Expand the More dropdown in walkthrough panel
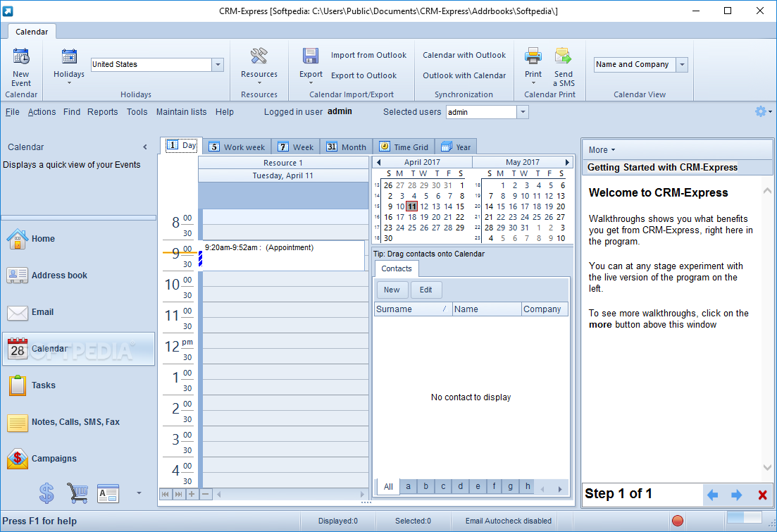 [x=602, y=149]
